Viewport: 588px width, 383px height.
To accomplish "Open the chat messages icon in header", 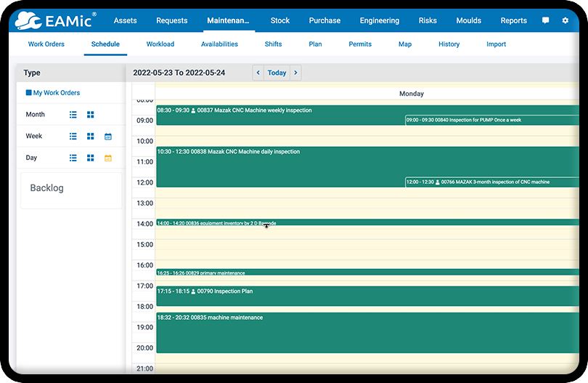I will coord(546,20).
